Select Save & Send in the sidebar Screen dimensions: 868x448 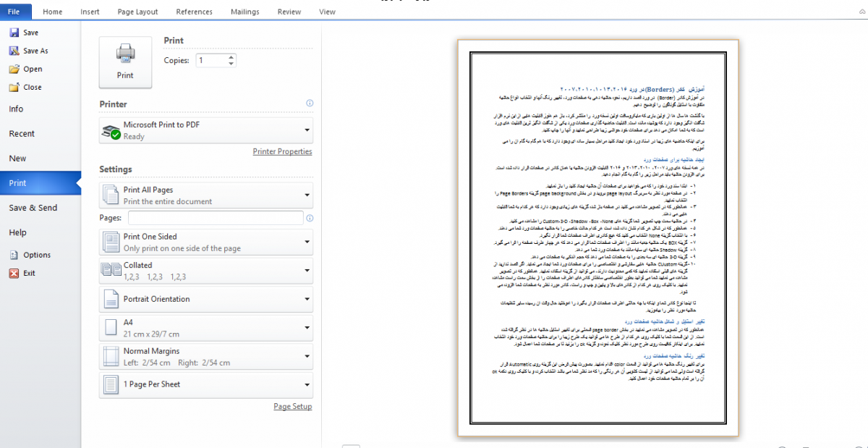click(33, 208)
